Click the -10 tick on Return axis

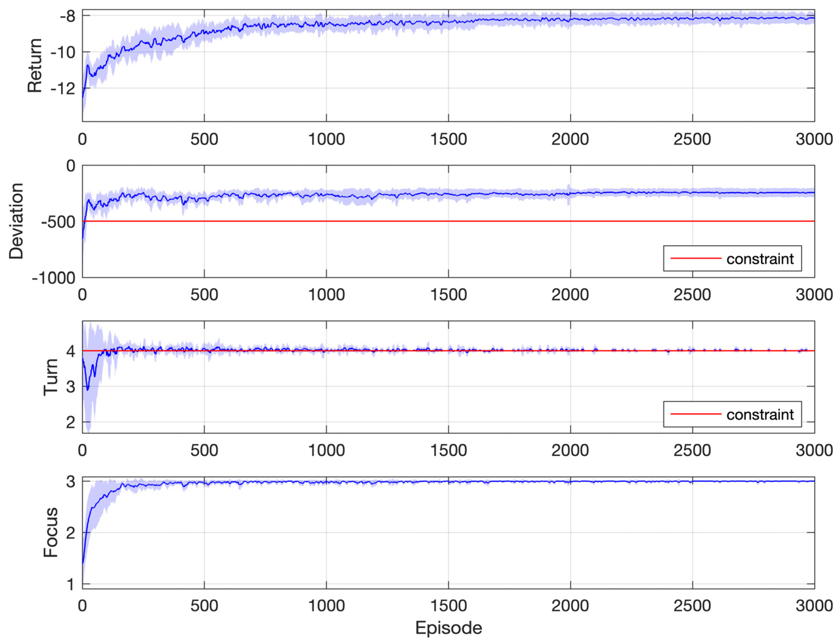click(63, 52)
